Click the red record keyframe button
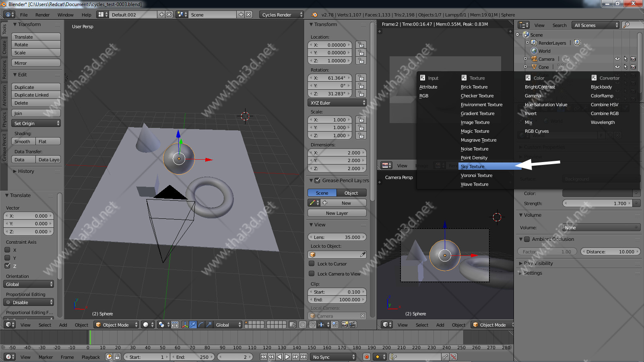 click(366, 357)
